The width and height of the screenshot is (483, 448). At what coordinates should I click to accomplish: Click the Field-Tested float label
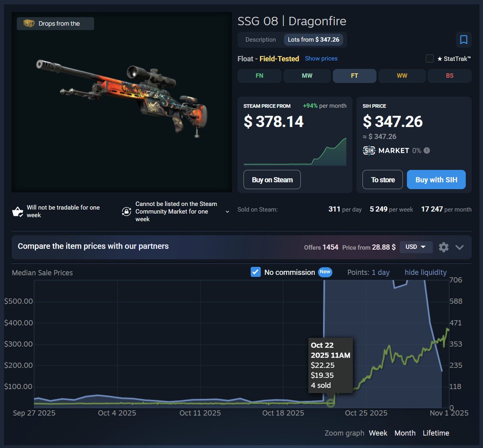pyautogui.click(x=279, y=59)
